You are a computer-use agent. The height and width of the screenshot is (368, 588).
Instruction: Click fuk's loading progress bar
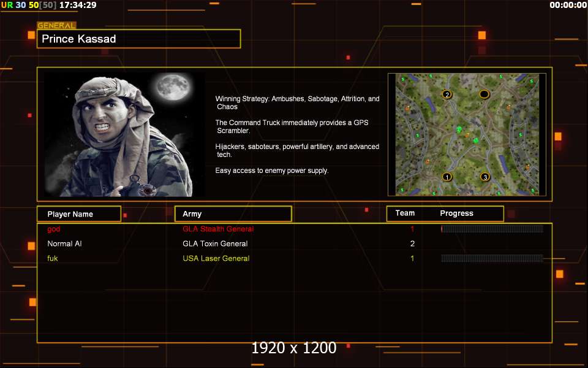(492, 258)
